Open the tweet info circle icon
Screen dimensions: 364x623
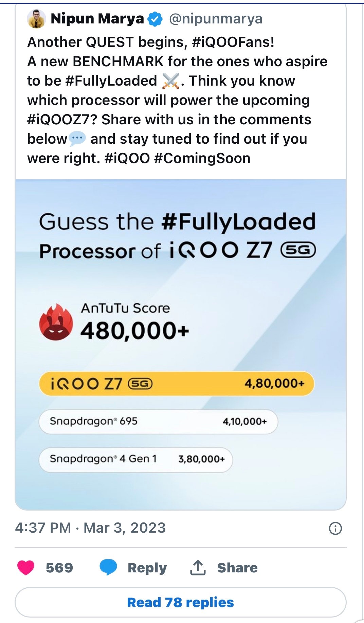335,528
